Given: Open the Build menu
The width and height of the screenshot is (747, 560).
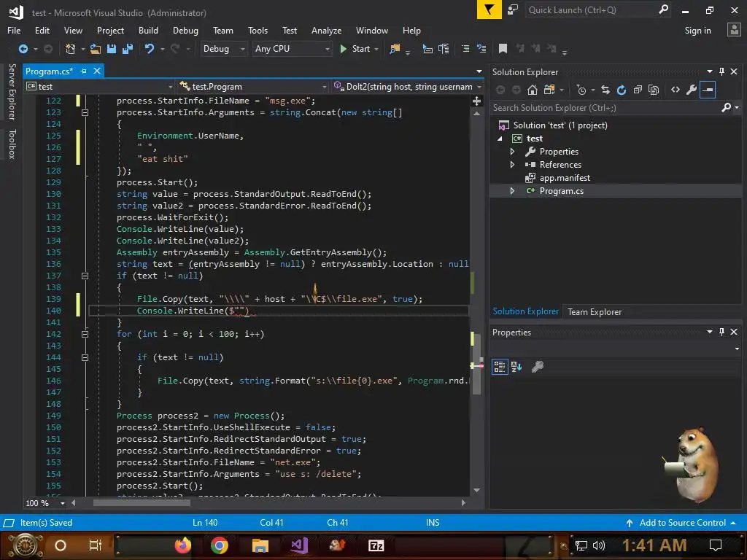Looking at the screenshot, I should click(x=148, y=31).
